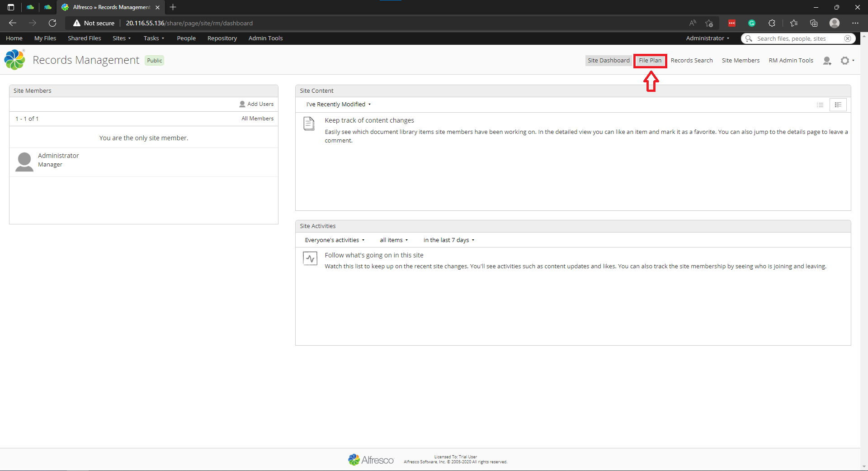Click the Not secure warning icon
The image size is (868, 471).
pos(77,23)
